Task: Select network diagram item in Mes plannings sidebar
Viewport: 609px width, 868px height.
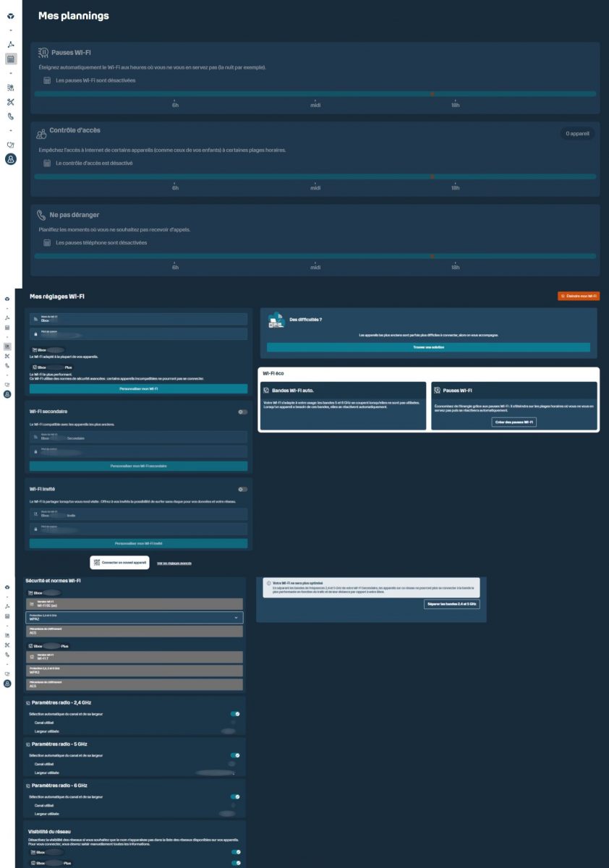Action: click(11, 44)
